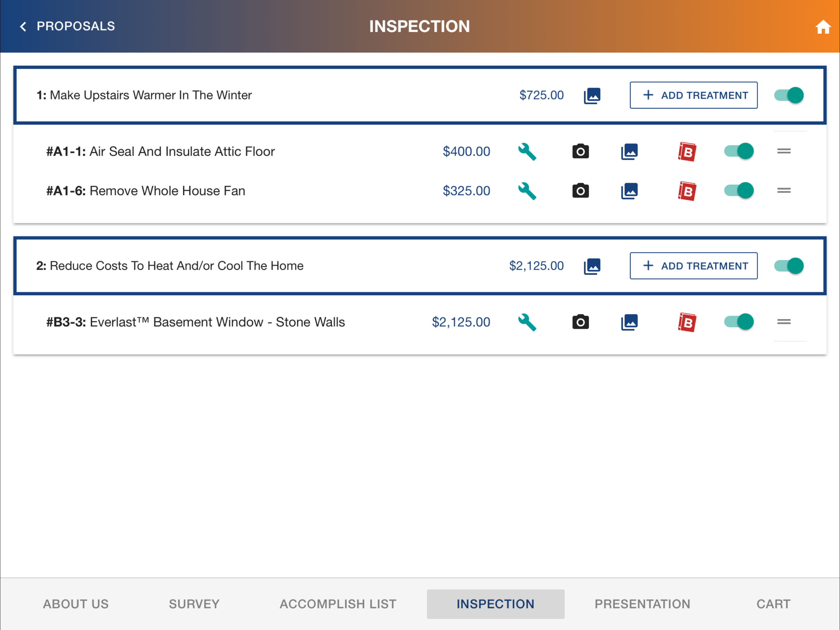This screenshot has width=840, height=630.
Task: Disable Everlast Basement Window treatment
Action: [x=739, y=322]
